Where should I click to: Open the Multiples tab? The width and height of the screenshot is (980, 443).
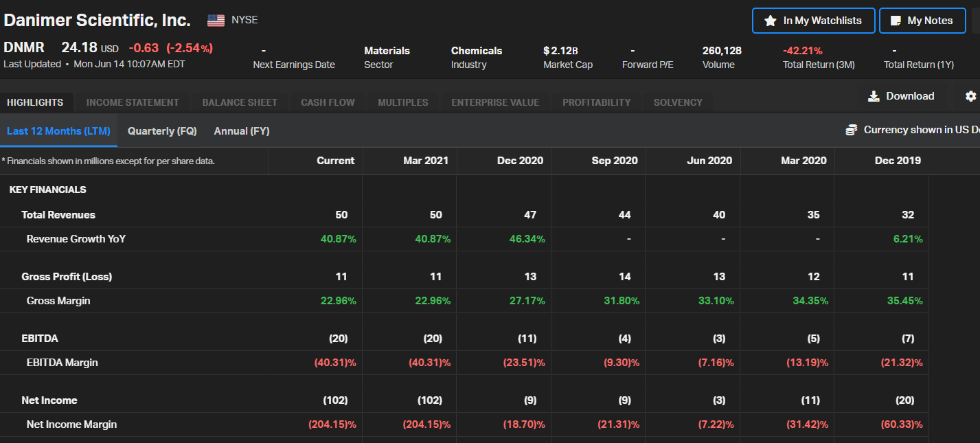pyautogui.click(x=402, y=102)
